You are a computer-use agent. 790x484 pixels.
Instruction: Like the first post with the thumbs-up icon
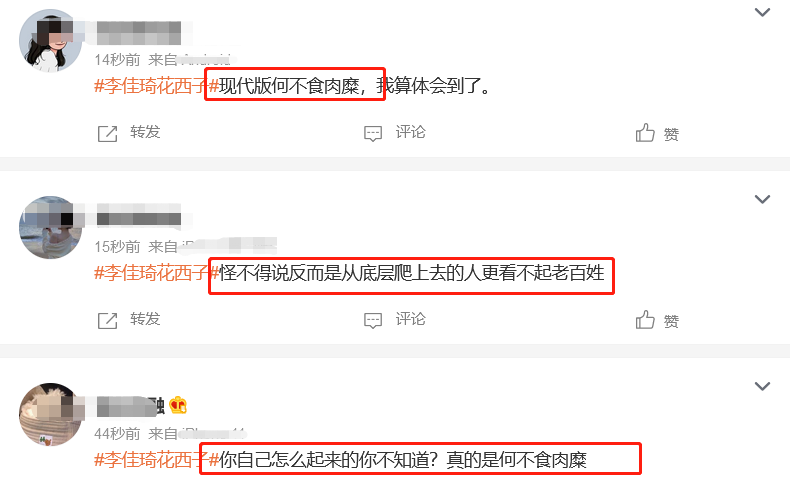click(x=645, y=132)
